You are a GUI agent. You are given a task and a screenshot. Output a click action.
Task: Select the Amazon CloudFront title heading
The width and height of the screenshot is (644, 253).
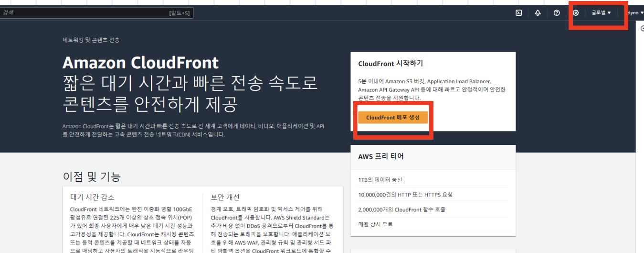pyautogui.click(x=140, y=63)
